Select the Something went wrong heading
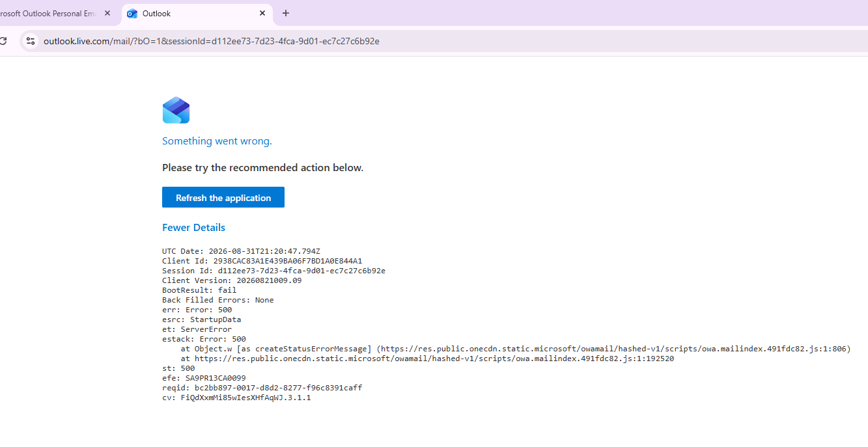 [x=217, y=141]
